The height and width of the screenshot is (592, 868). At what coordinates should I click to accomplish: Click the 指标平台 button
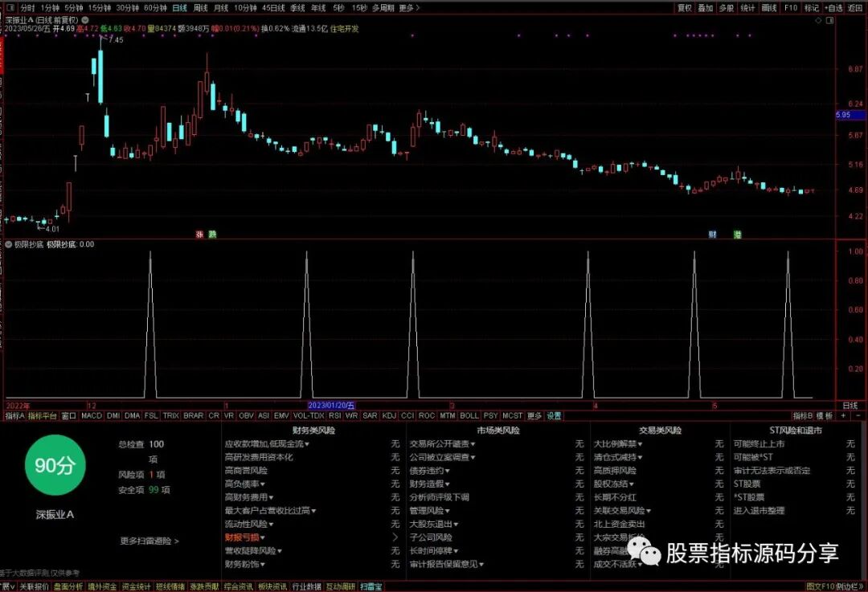43,415
